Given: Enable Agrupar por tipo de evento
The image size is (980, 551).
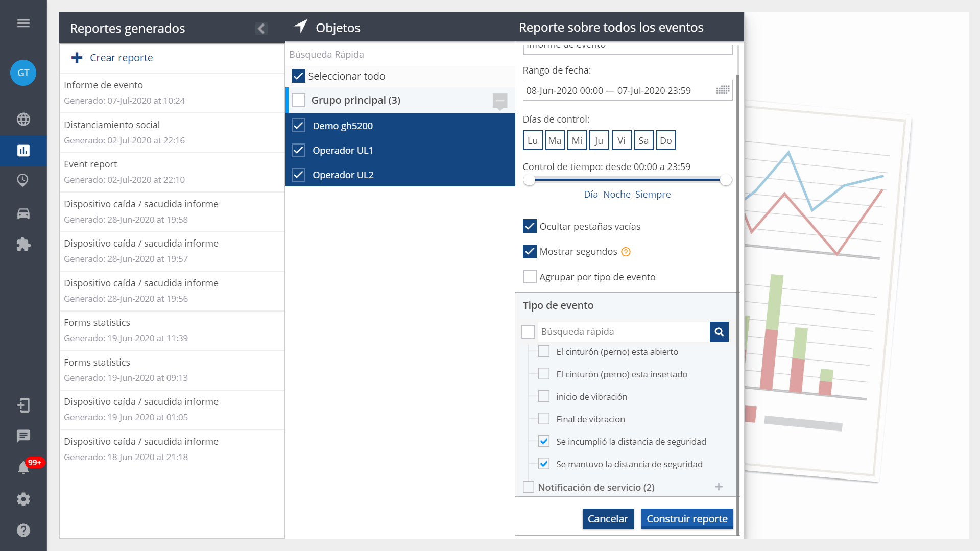Looking at the screenshot, I should click(x=530, y=277).
